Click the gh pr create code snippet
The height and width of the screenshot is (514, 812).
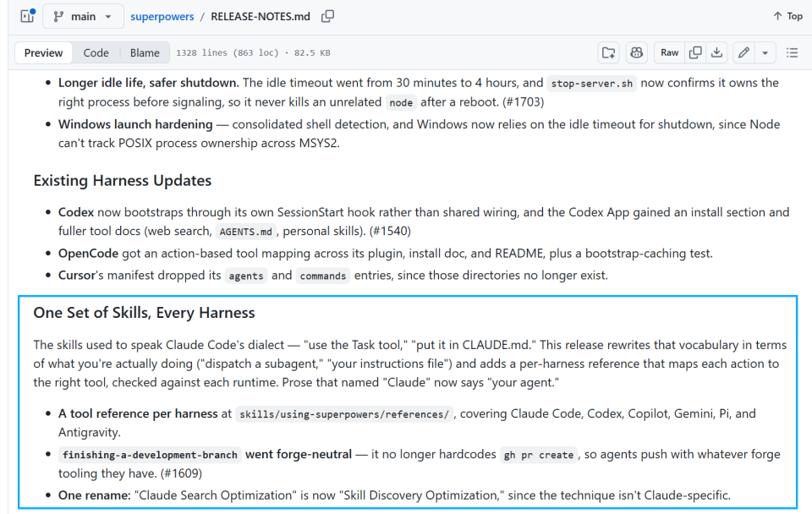tap(539, 455)
